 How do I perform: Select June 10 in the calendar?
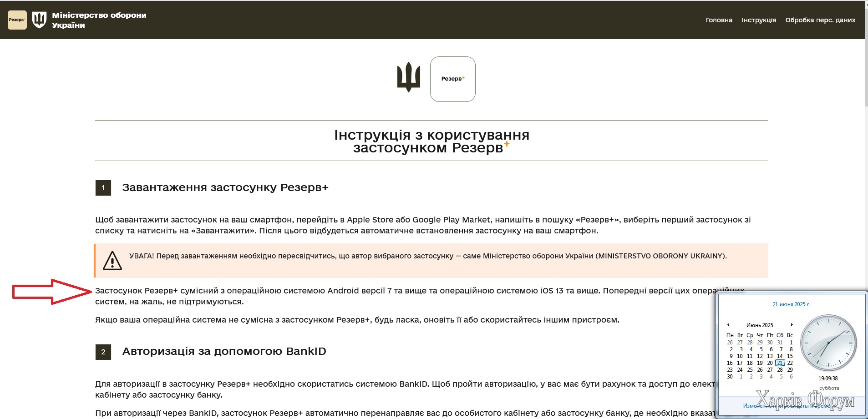[x=740, y=356]
